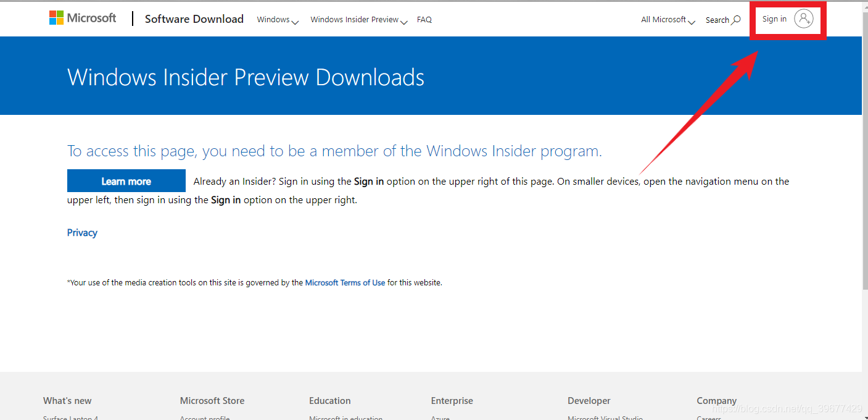Viewport: 868px width, 420px height.
Task: Click the Learn more button
Action: 126,181
